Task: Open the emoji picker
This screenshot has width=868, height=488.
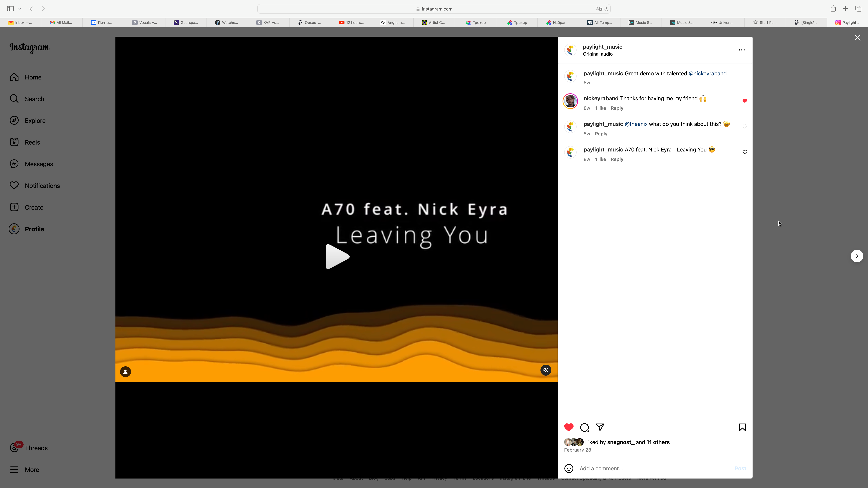Action: (569, 469)
